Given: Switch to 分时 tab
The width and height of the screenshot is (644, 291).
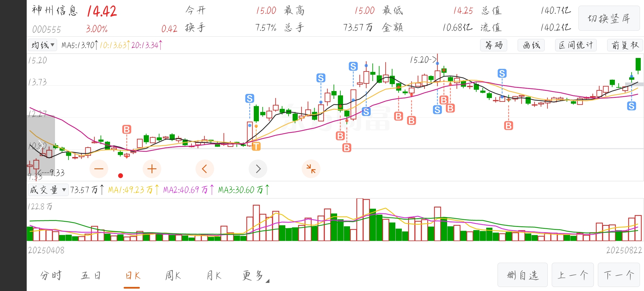Looking at the screenshot, I should pos(51,275).
